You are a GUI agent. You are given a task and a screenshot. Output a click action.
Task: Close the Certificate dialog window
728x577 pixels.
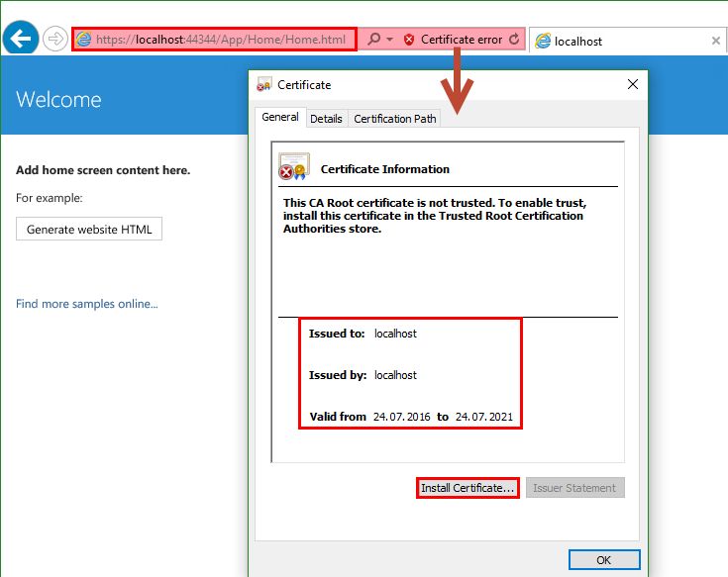(x=633, y=85)
